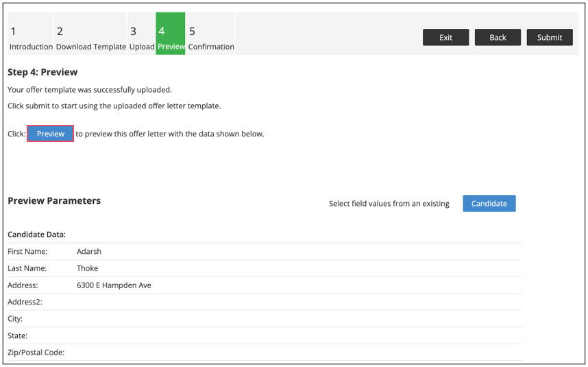This screenshot has height=367, width=588.
Task: Click the Address2 field label
Action: (25, 302)
